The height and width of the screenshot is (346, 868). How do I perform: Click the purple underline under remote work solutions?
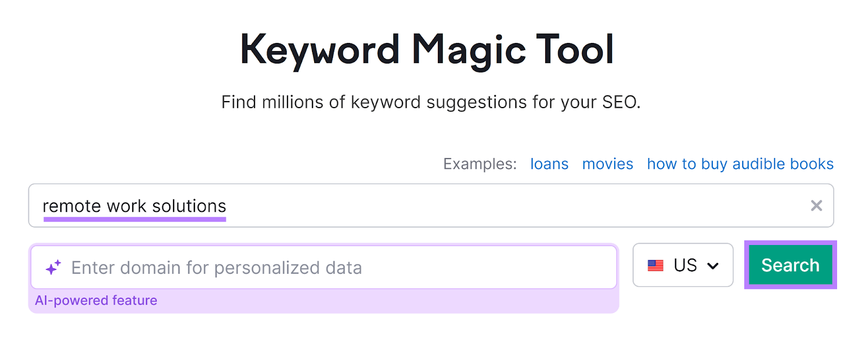(133, 219)
